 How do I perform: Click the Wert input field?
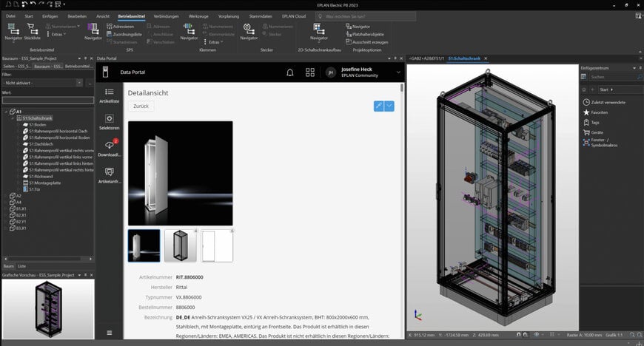click(48, 100)
